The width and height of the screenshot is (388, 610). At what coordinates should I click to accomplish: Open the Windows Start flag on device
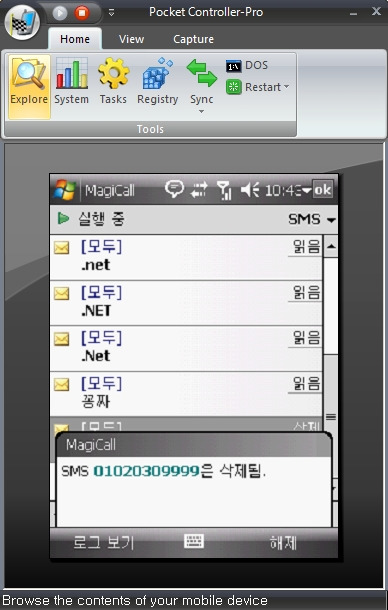(65, 190)
